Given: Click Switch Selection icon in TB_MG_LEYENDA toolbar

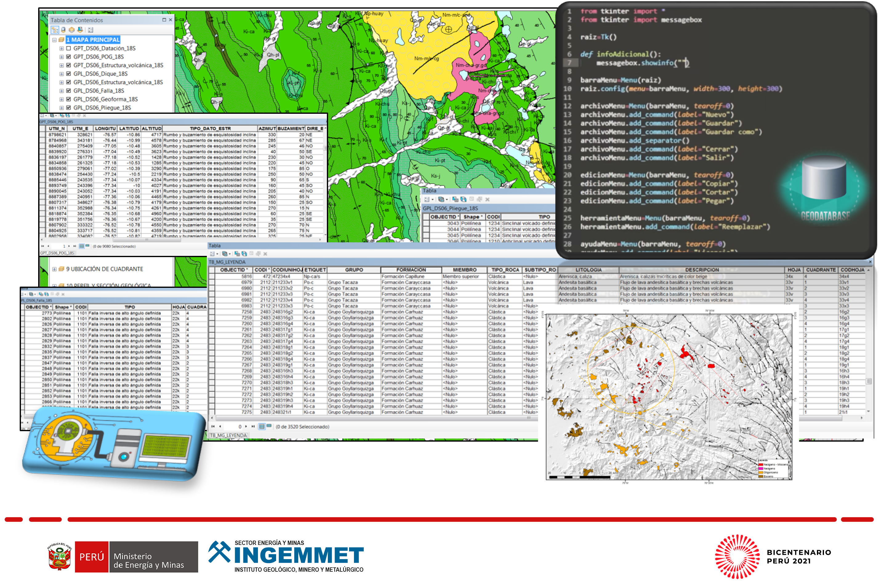Looking at the screenshot, I should coord(244,254).
